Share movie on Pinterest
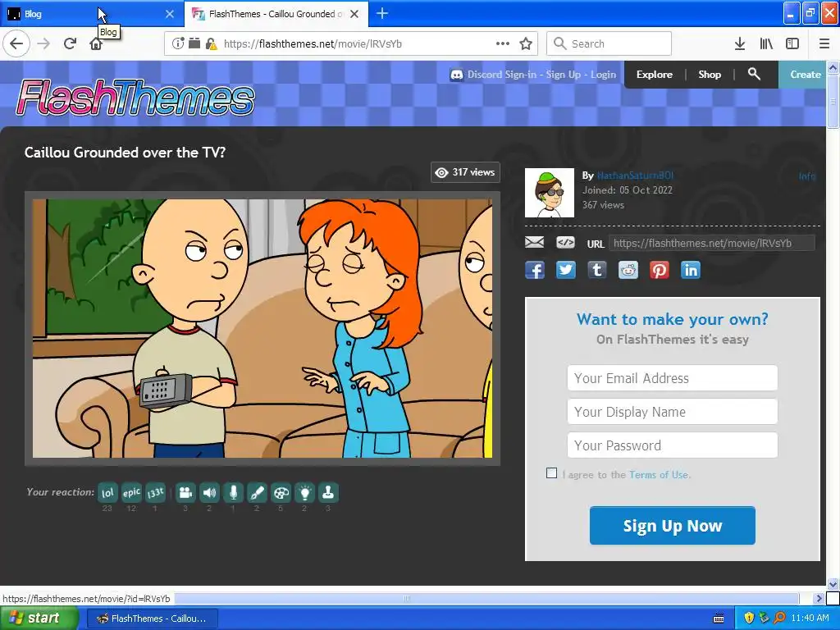This screenshot has height=630, width=840. (x=660, y=270)
